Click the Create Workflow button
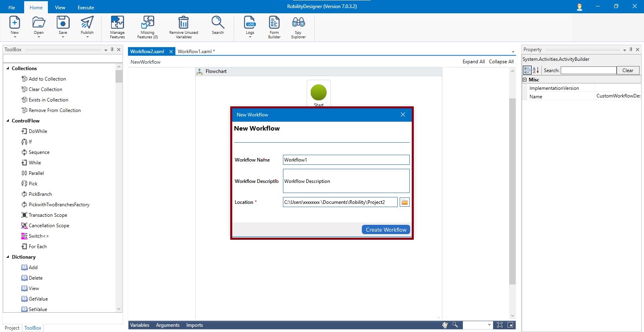This screenshot has width=644, height=332. [x=386, y=230]
